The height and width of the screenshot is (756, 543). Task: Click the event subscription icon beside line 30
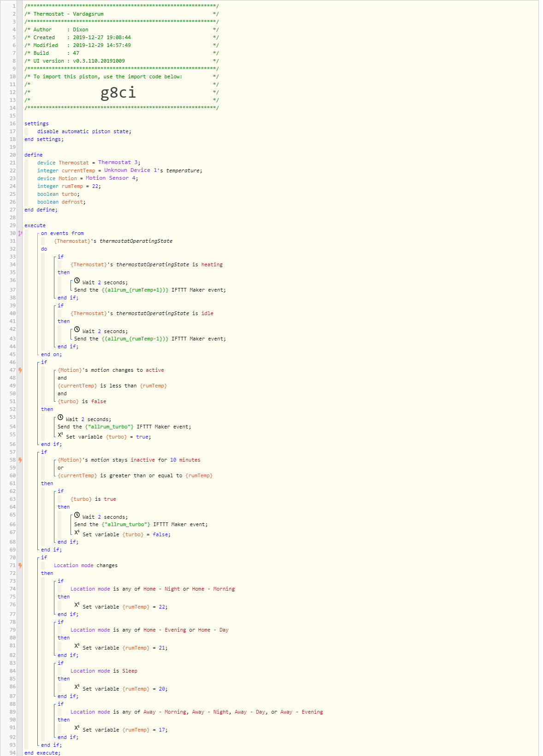[x=20, y=234]
